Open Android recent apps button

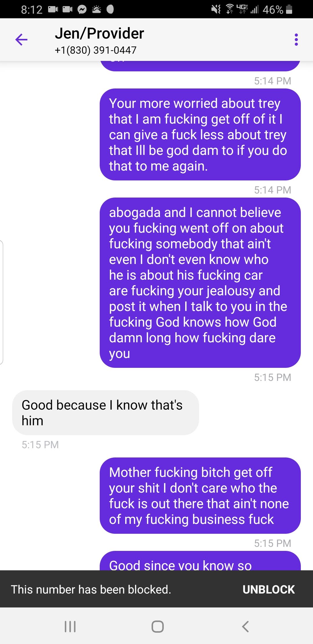click(70, 626)
